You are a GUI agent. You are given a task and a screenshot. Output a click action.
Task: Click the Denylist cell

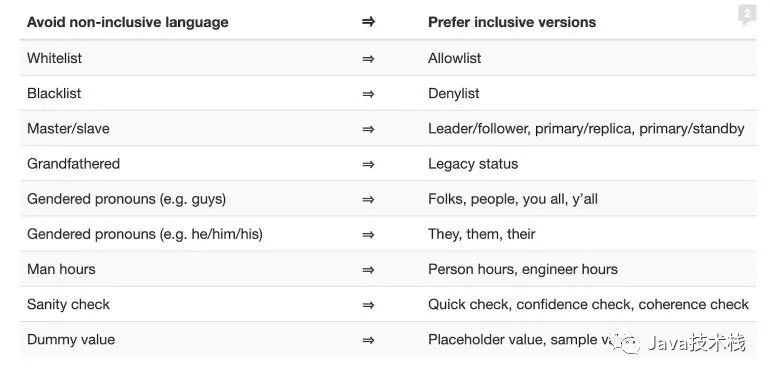[x=454, y=93]
